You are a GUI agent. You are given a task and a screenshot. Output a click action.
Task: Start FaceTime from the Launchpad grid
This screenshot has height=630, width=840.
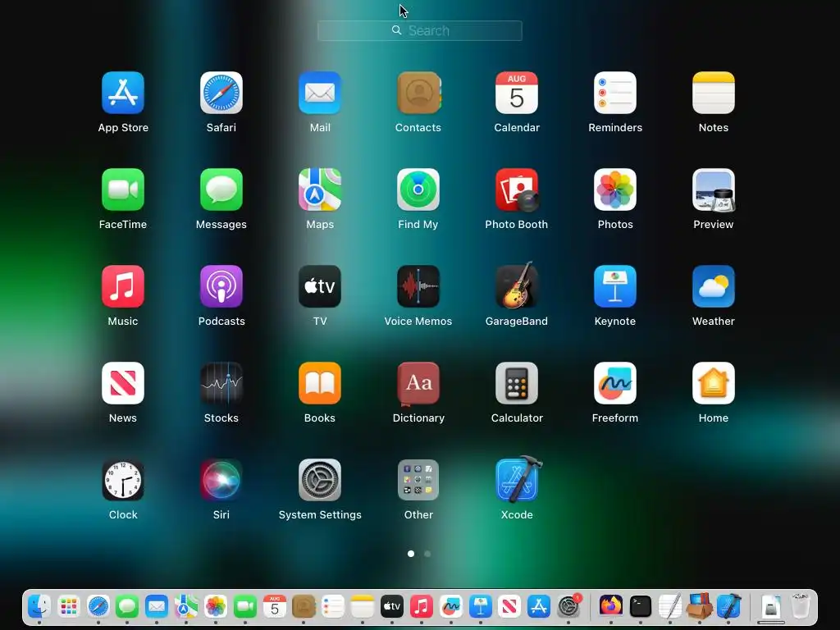(123, 189)
